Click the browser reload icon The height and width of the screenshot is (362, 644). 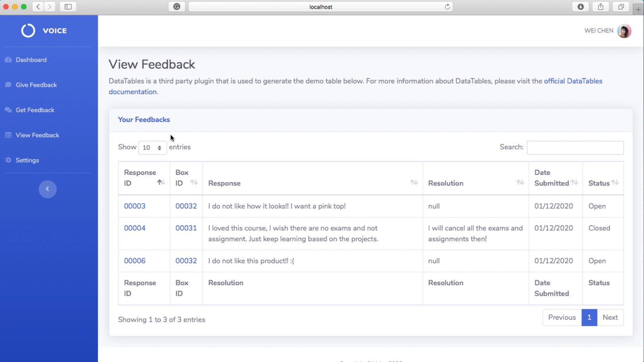(x=447, y=7)
